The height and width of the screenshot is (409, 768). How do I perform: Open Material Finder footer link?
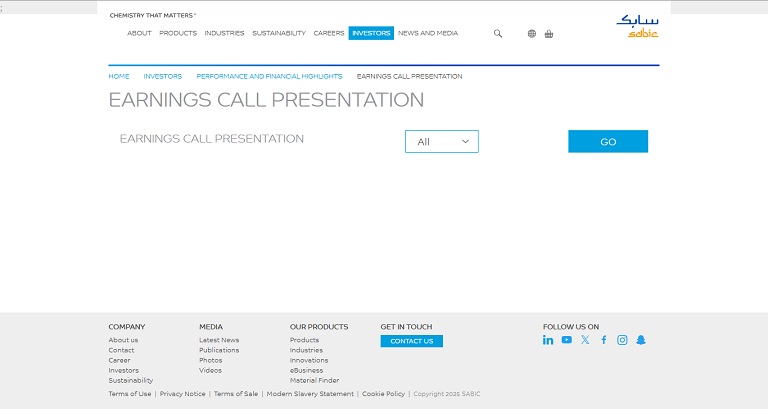click(x=314, y=380)
